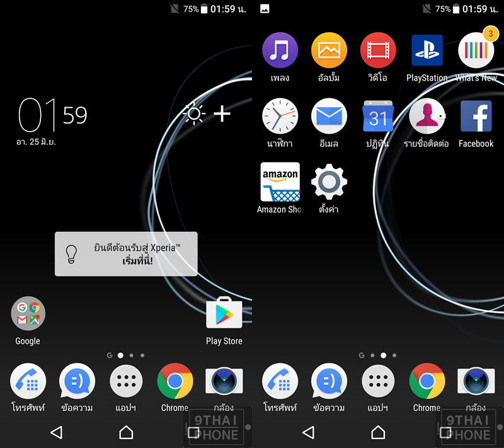Tap the Back button on right screen
This screenshot has width=504, height=448.
(309, 433)
